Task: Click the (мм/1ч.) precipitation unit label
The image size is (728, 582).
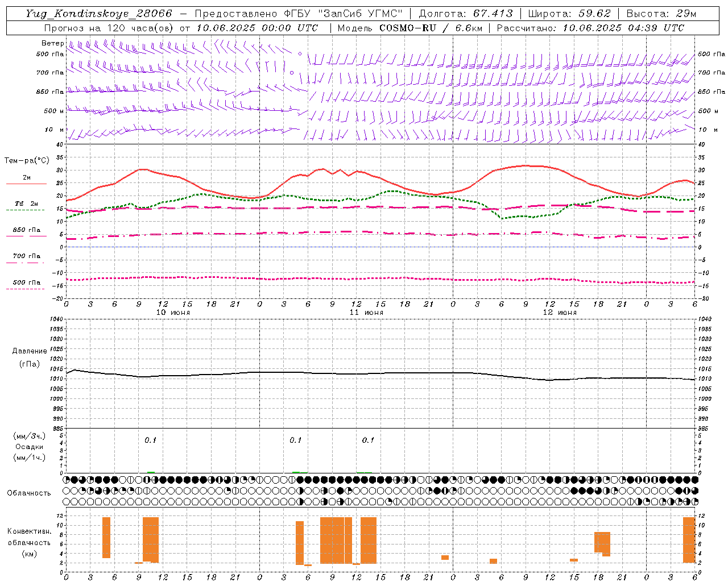Action: pos(30,458)
